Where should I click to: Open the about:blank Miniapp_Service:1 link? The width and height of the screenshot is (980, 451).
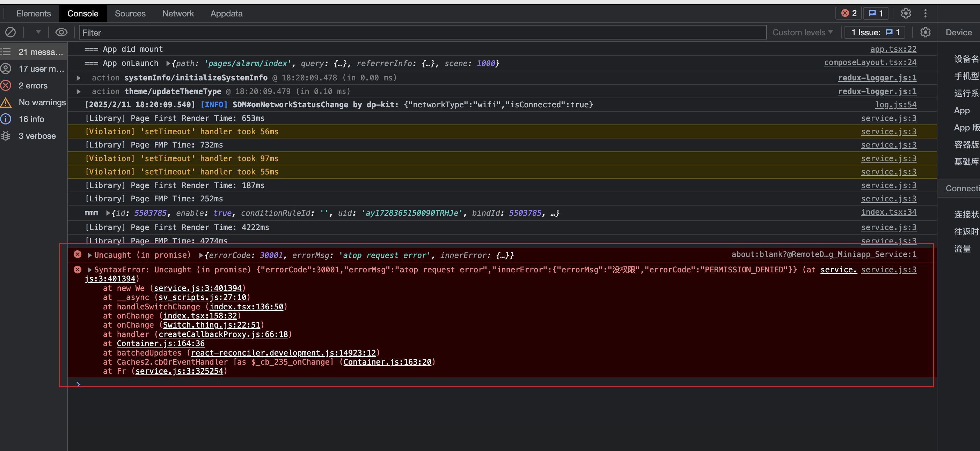click(x=824, y=255)
